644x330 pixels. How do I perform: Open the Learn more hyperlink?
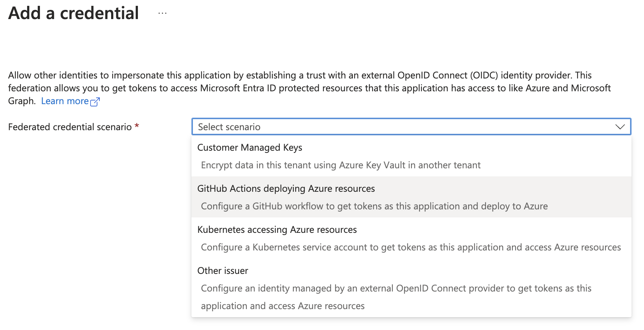[x=65, y=101]
